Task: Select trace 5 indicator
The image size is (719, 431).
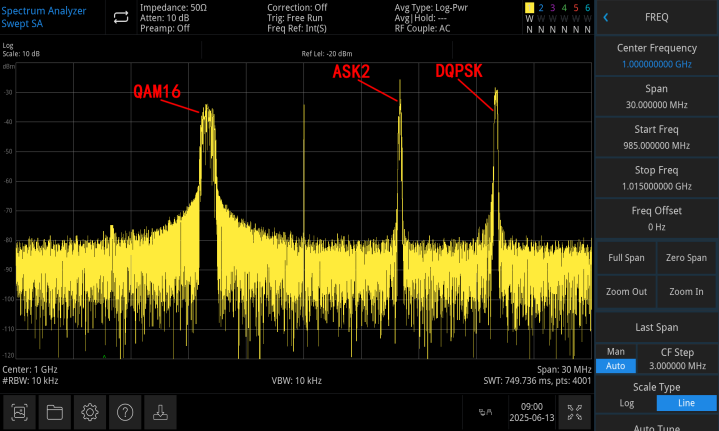Action: pos(576,8)
